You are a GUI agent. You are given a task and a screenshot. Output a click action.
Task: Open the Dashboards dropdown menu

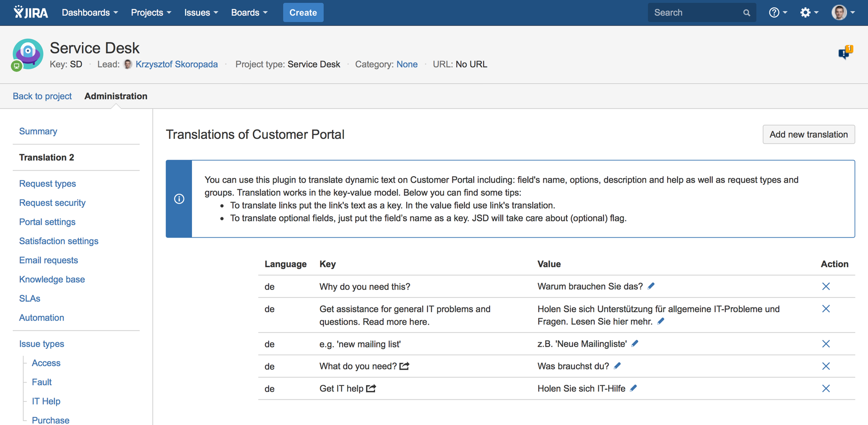click(x=90, y=13)
